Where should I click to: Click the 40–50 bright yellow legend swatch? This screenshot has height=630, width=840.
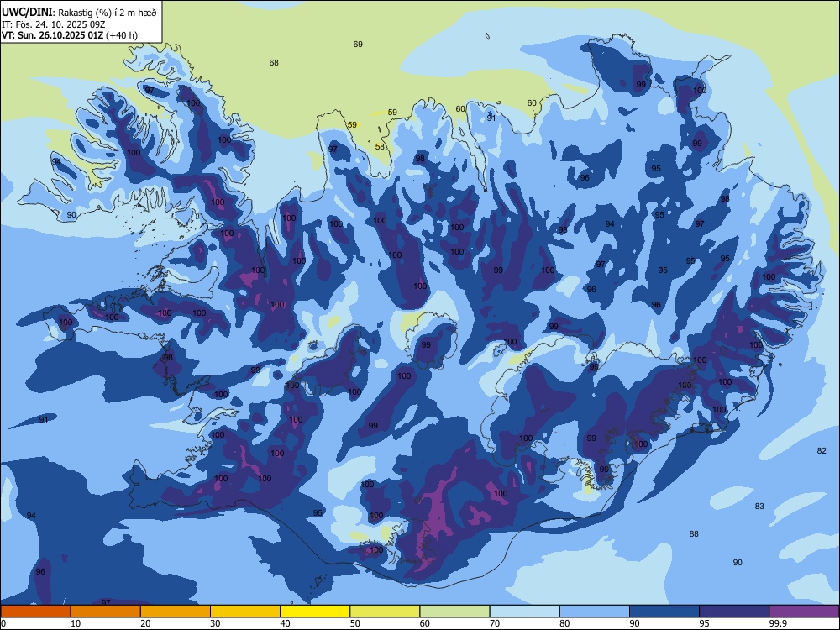point(315,612)
